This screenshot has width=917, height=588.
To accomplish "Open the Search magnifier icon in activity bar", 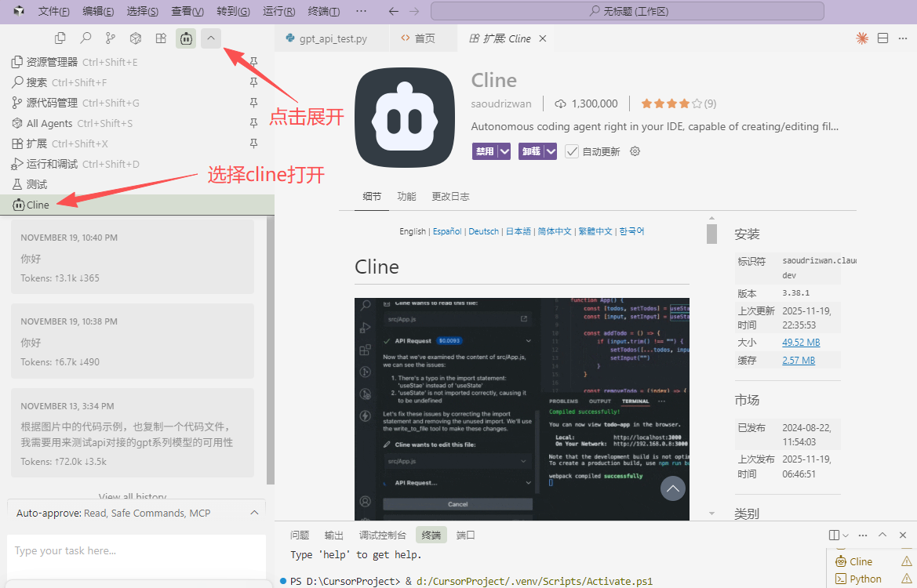I will [86, 38].
